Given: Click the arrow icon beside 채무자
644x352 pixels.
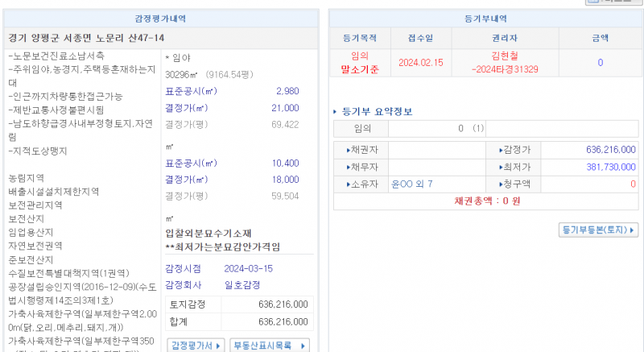Looking at the screenshot, I should (347, 167).
